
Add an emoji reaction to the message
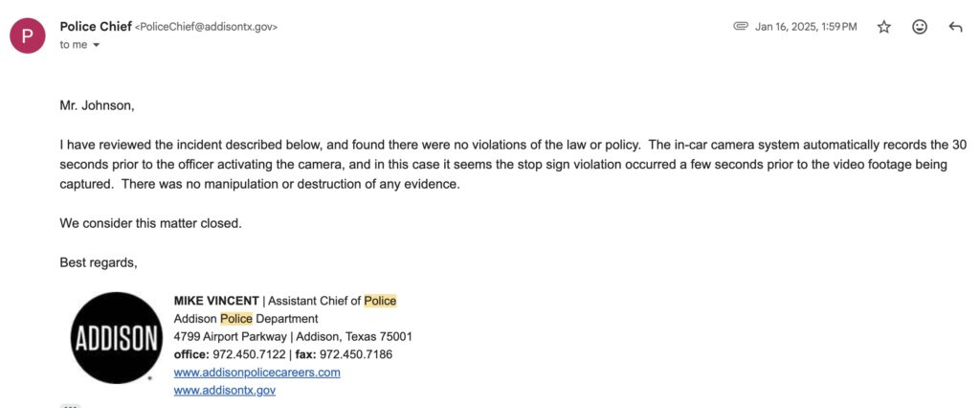920,27
